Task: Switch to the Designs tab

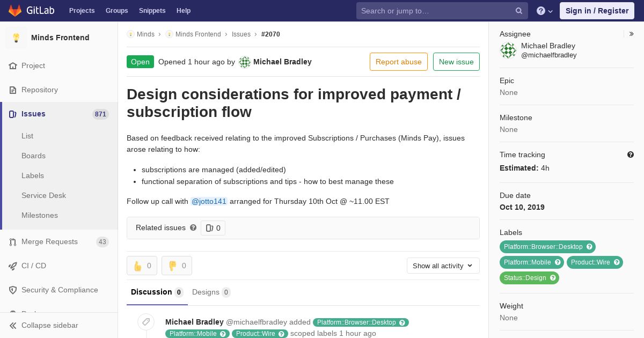Action: point(211,292)
